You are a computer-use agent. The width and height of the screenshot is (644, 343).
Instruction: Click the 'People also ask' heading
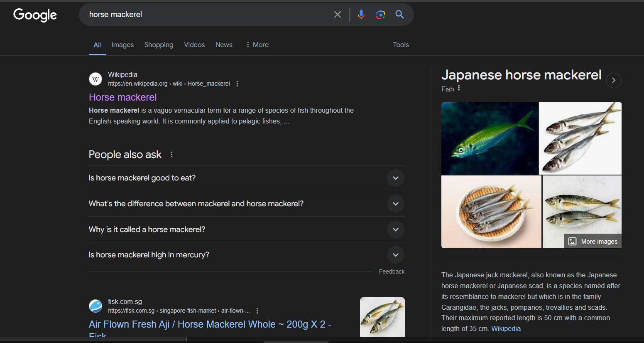[125, 154]
